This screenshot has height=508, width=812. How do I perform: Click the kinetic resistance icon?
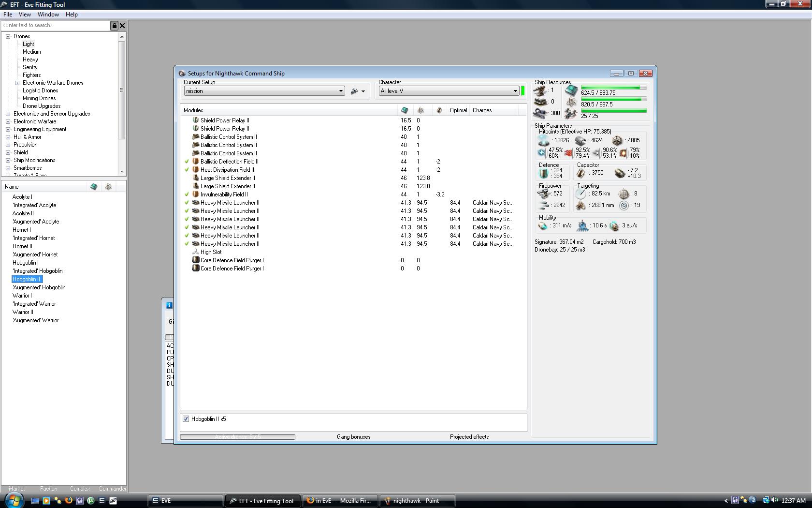[x=596, y=153]
